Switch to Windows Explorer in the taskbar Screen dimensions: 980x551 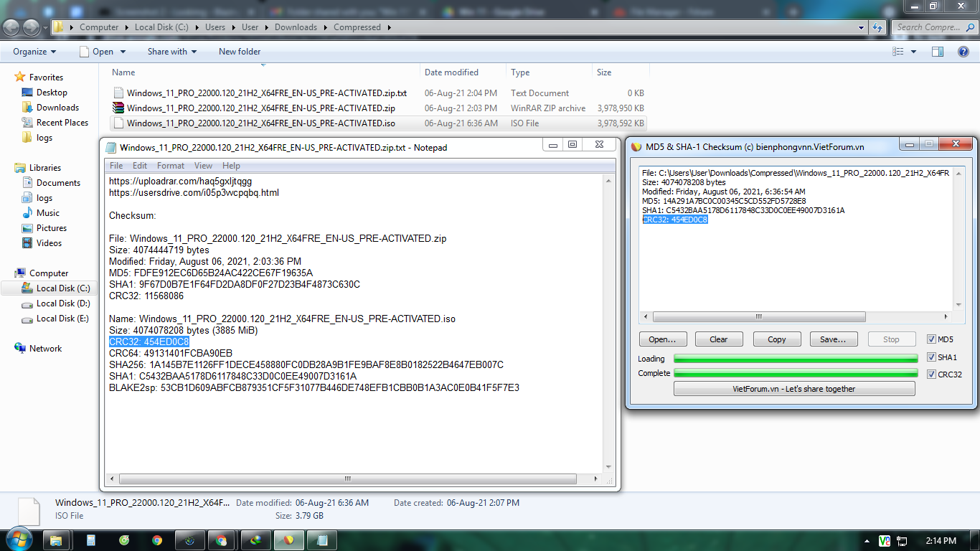click(57, 540)
